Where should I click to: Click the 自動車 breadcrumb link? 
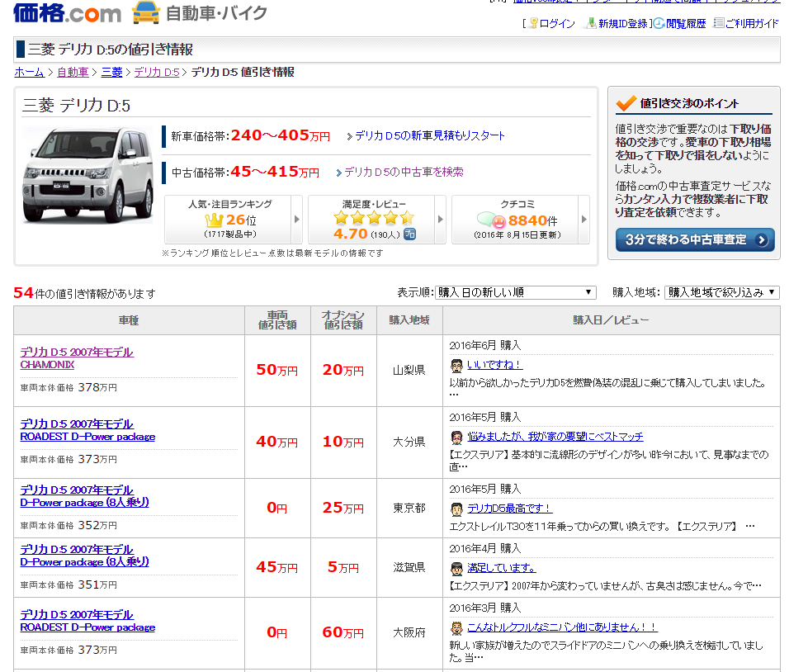tap(73, 73)
